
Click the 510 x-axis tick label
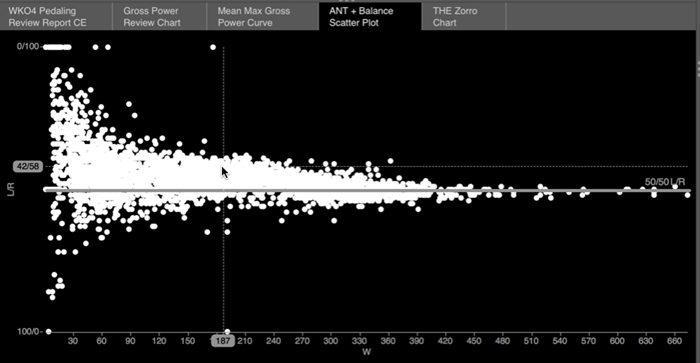point(531,341)
